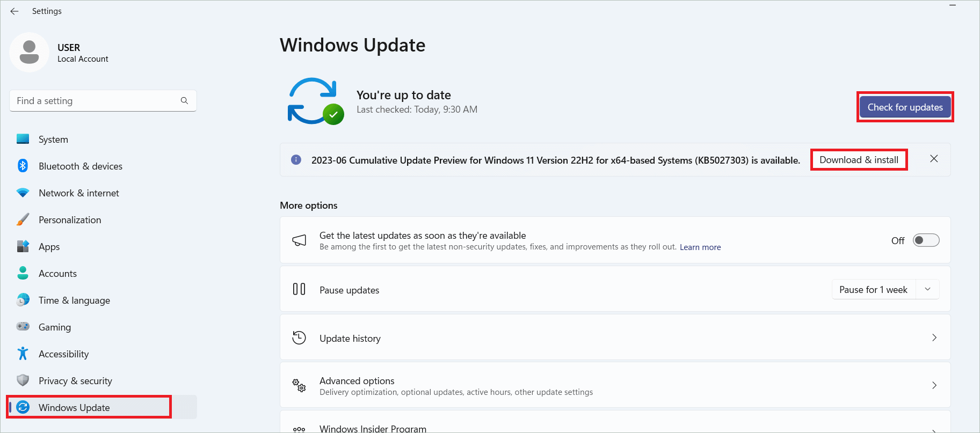This screenshot has height=433, width=980.
Task: Click the megaphone icon for latest updates
Action: 299,240
